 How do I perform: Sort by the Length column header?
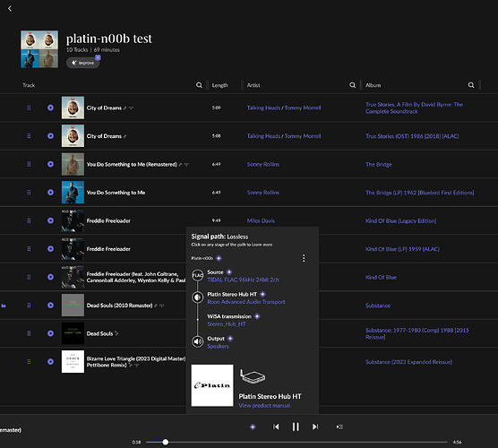pyautogui.click(x=219, y=85)
